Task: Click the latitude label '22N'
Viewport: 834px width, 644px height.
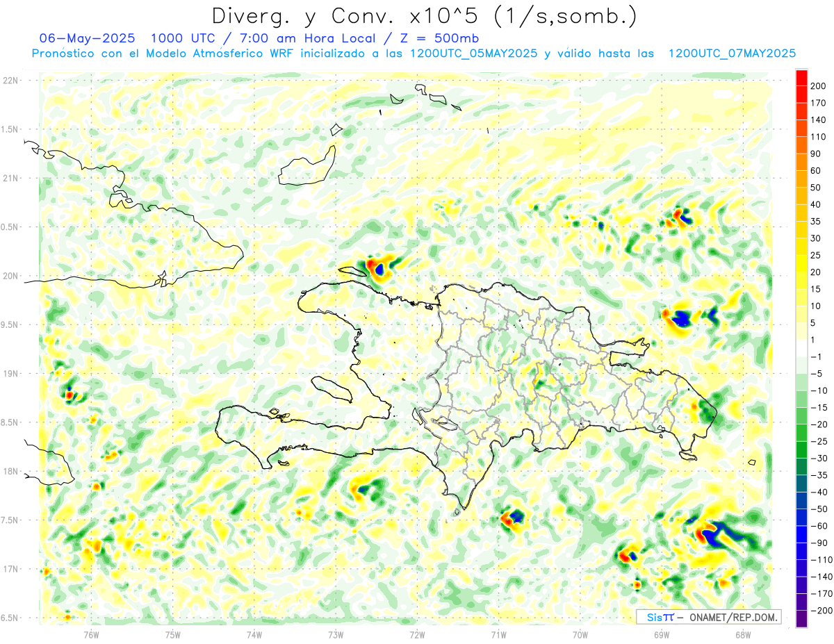Action: (10, 81)
